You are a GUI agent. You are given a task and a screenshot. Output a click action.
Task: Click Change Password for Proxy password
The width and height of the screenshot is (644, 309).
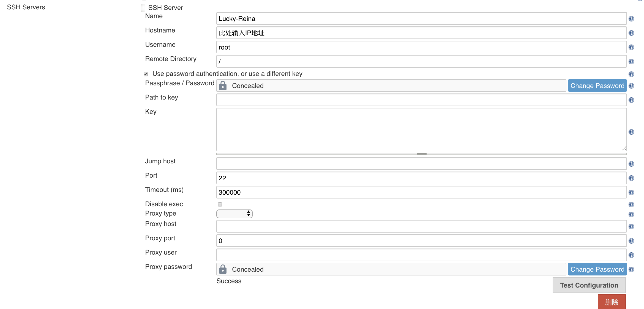click(x=597, y=269)
